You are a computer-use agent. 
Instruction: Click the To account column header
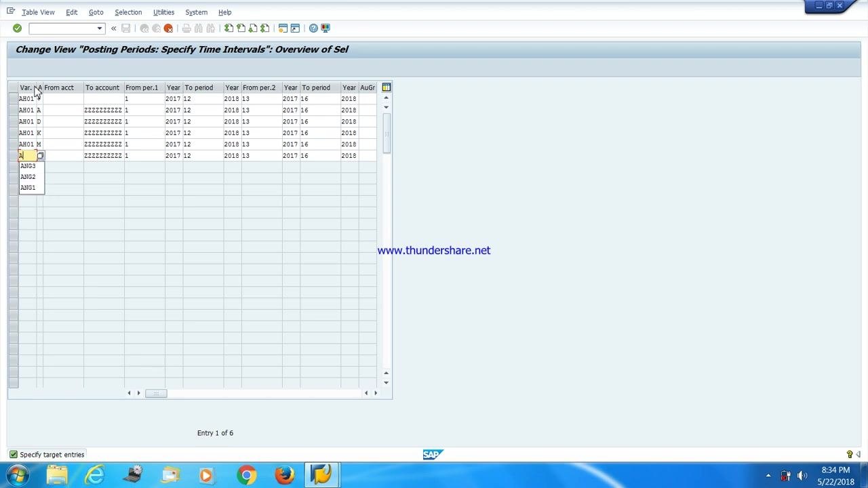point(104,87)
